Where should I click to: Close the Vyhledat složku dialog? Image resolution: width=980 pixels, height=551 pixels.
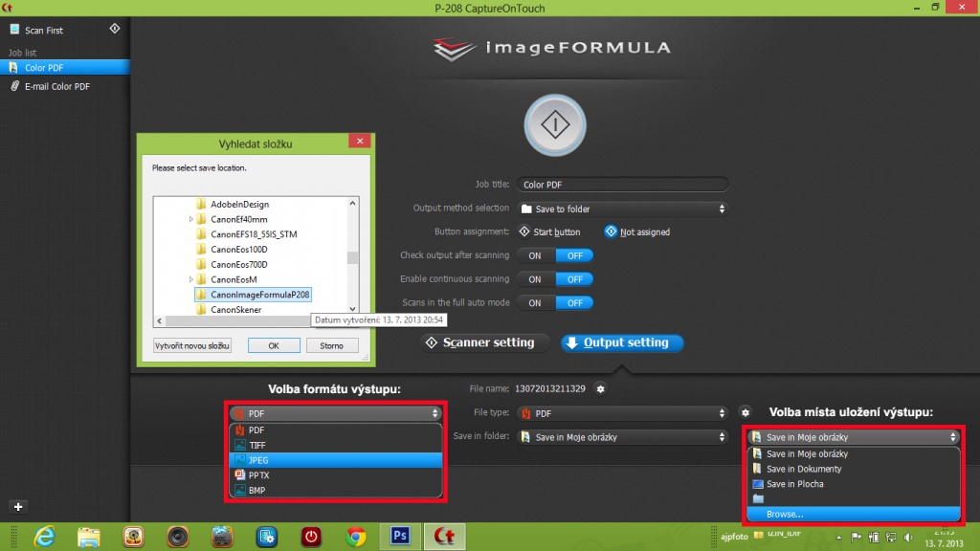(x=360, y=142)
